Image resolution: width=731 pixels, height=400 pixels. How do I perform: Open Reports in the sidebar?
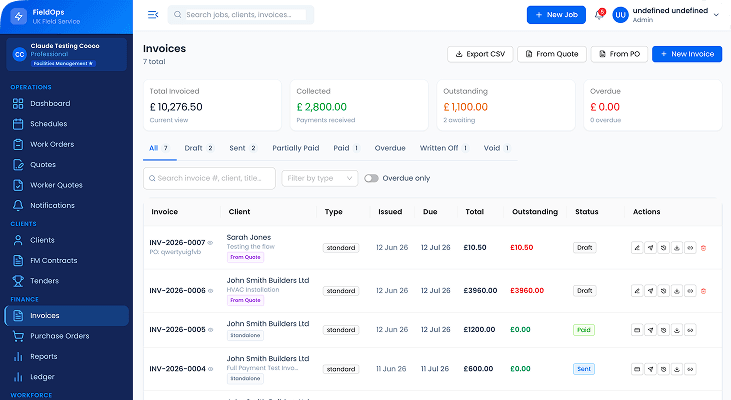pyautogui.click(x=66, y=357)
